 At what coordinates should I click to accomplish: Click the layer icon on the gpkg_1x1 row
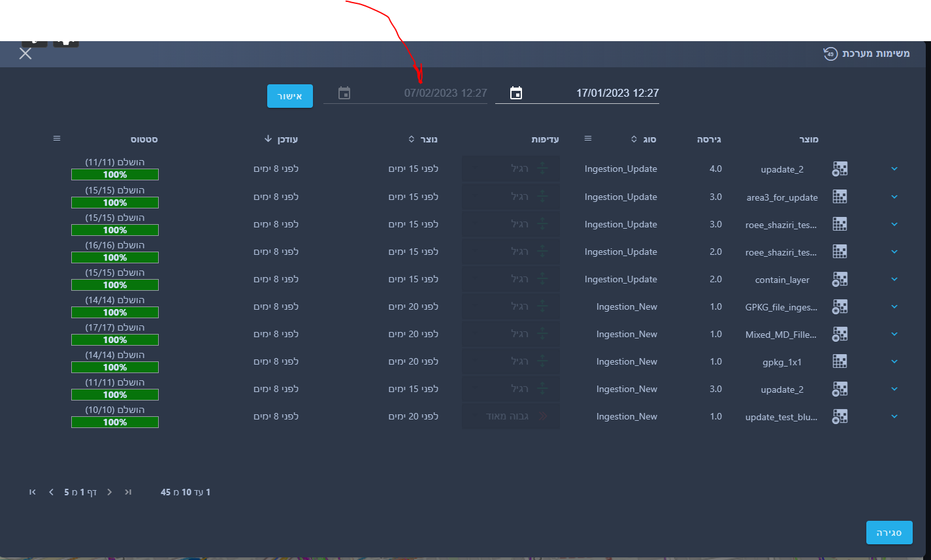tap(840, 361)
